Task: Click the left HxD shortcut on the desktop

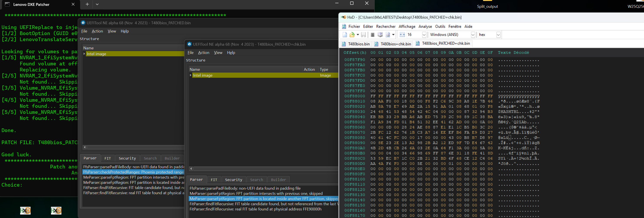Action: (26, 210)
